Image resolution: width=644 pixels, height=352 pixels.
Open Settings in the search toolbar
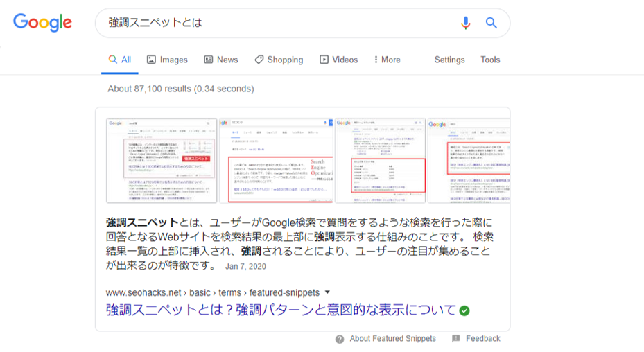coord(449,60)
